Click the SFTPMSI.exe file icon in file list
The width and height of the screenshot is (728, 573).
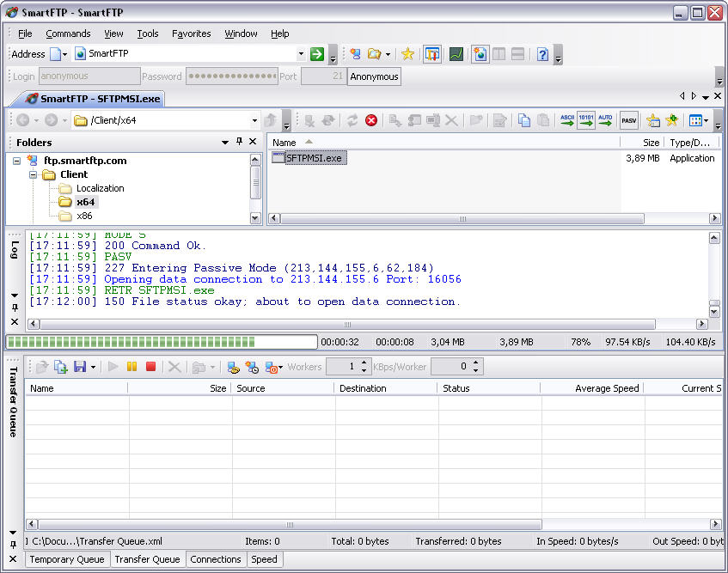coord(278,158)
